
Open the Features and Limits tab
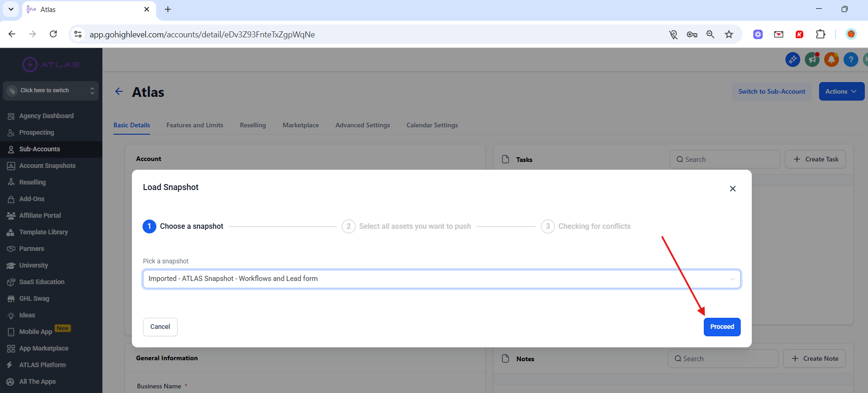[195, 125]
